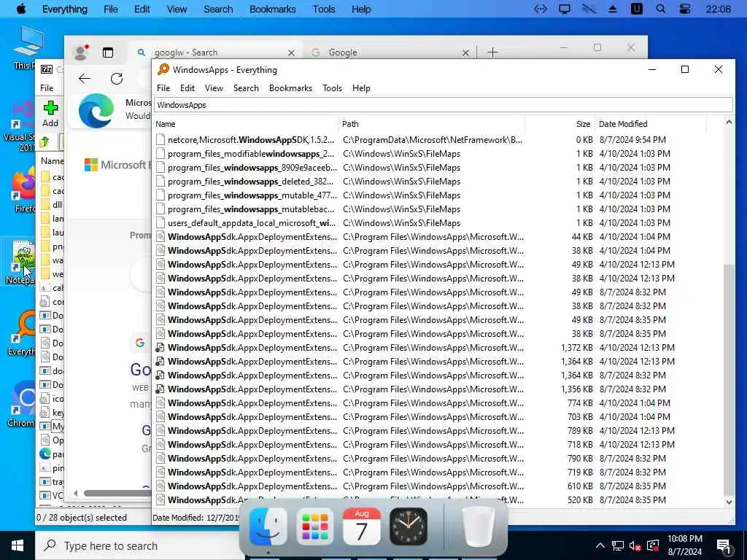Open the Everything desktop shortcut
Viewport: 747px width, 560px height.
22,332
